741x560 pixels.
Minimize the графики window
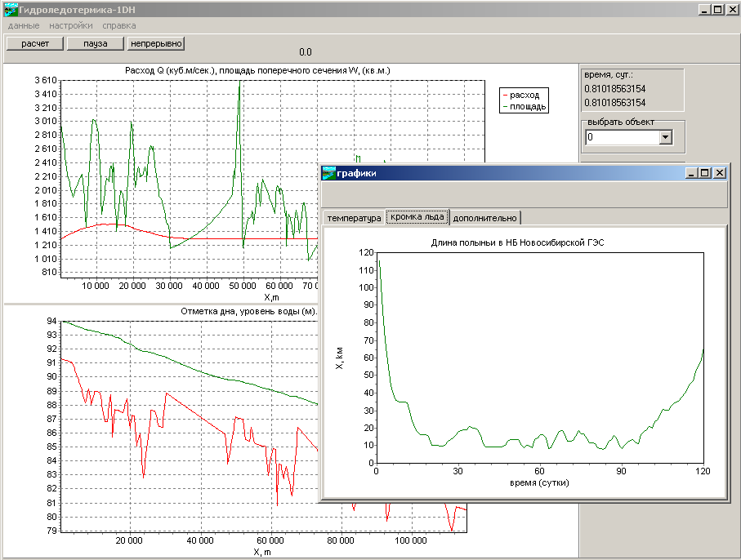[692, 172]
